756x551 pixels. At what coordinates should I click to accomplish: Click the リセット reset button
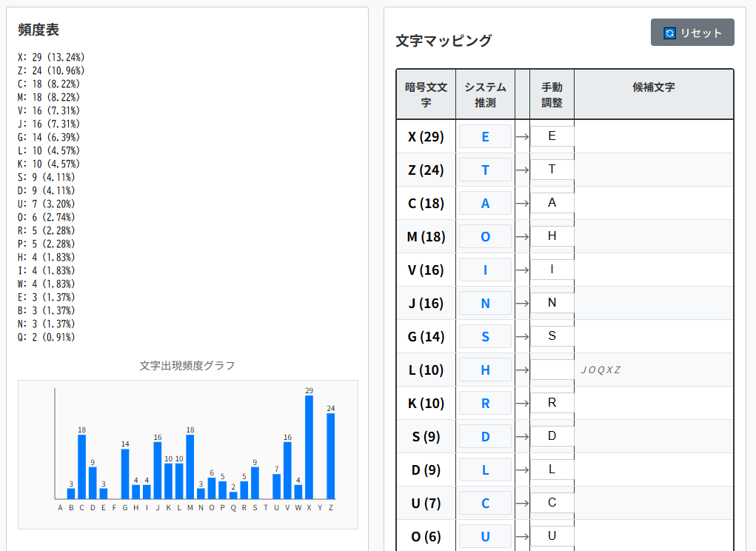pyautogui.click(x=692, y=33)
